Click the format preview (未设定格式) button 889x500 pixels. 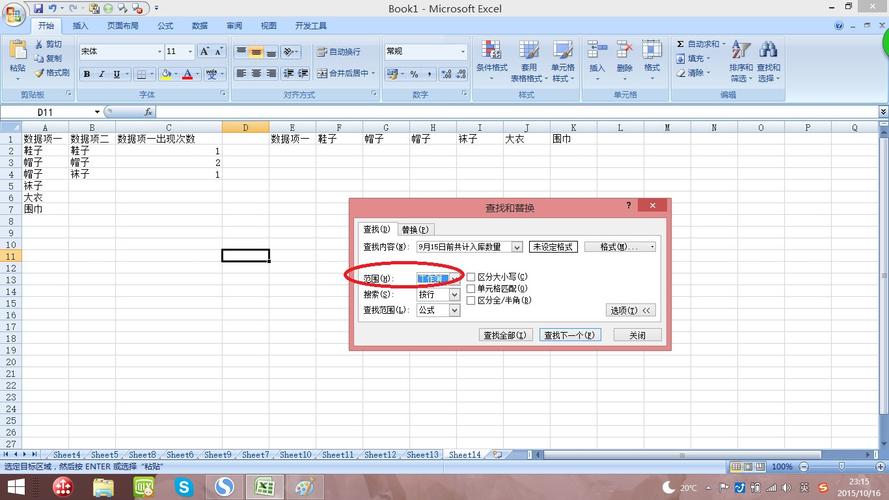coord(553,247)
